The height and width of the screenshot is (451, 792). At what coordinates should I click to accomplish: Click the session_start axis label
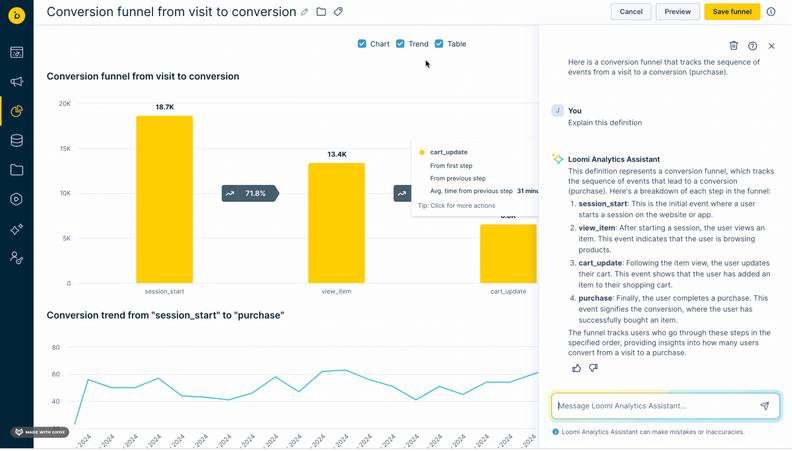click(165, 291)
